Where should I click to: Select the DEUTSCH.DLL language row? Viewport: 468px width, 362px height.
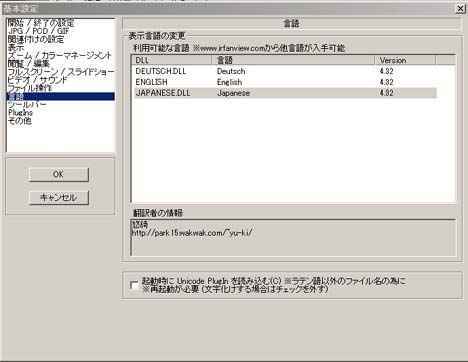pyautogui.click(x=285, y=71)
